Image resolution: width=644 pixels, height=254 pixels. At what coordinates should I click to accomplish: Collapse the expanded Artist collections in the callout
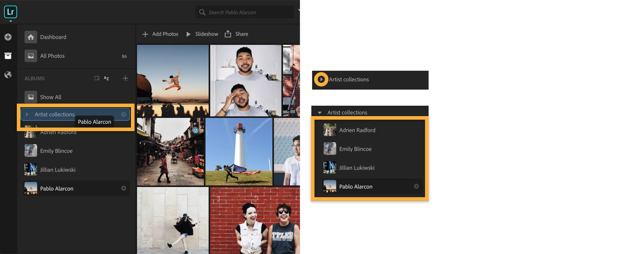click(x=320, y=113)
